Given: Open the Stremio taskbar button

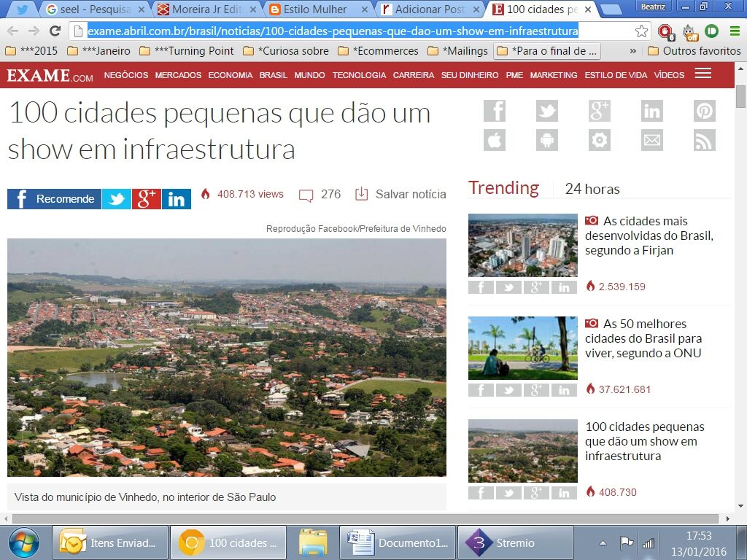Looking at the screenshot, I should tap(516, 542).
